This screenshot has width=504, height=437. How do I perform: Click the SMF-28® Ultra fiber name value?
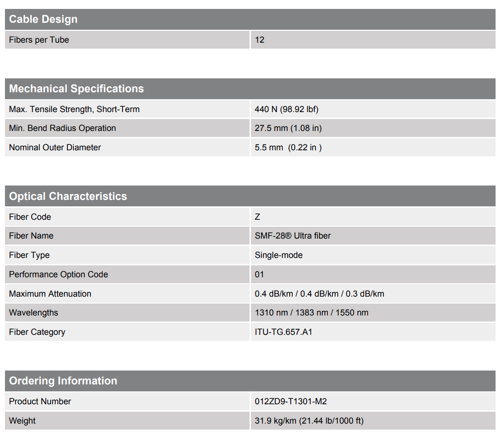pyautogui.click(x=293, y=236)
